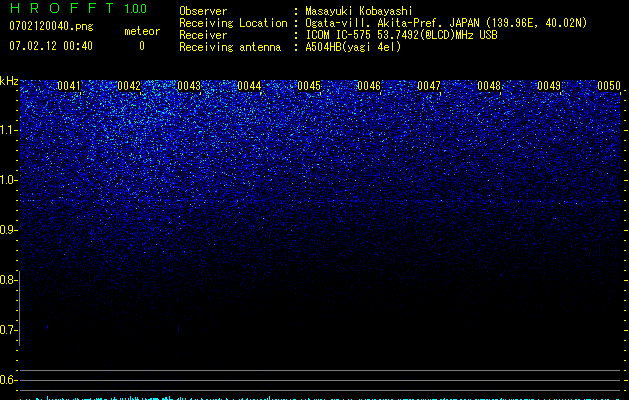This screenshot has width=629, height=400.
Task: Click the HROFFT title text
Action: pyautogui.click(x=62, y=8)
